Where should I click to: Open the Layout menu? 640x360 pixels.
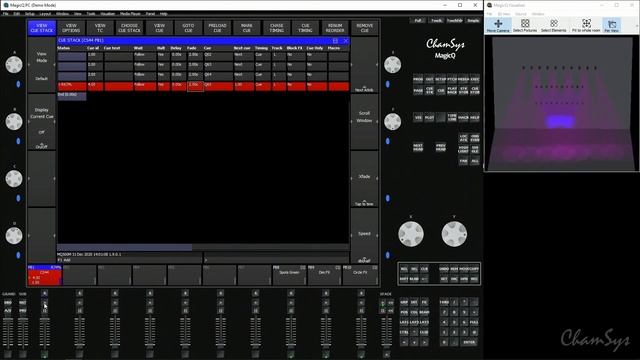click(45, 14)
